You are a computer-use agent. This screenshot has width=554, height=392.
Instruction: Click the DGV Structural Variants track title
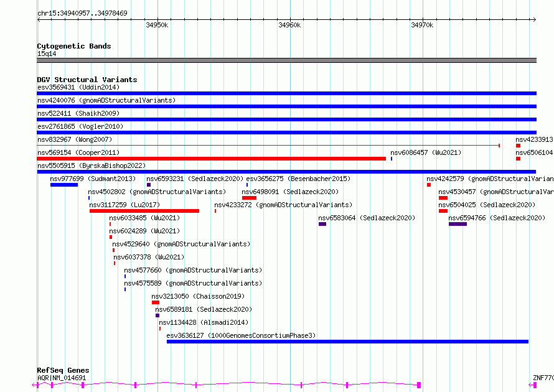click(x=87, y=80)
